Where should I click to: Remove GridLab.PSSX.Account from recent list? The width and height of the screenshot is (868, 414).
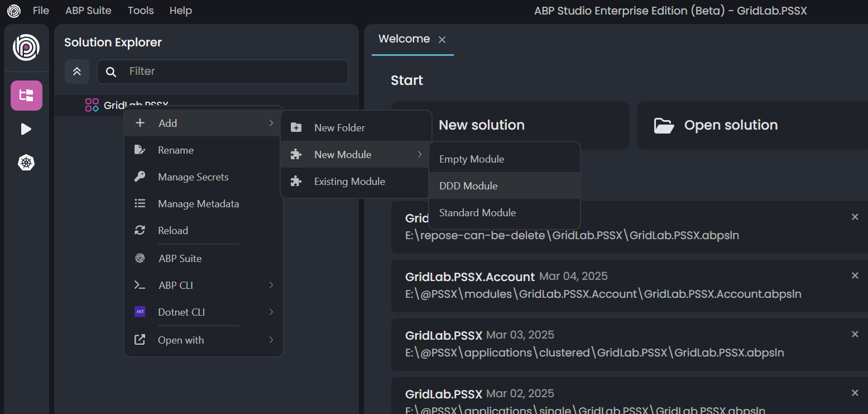[855, 275]
